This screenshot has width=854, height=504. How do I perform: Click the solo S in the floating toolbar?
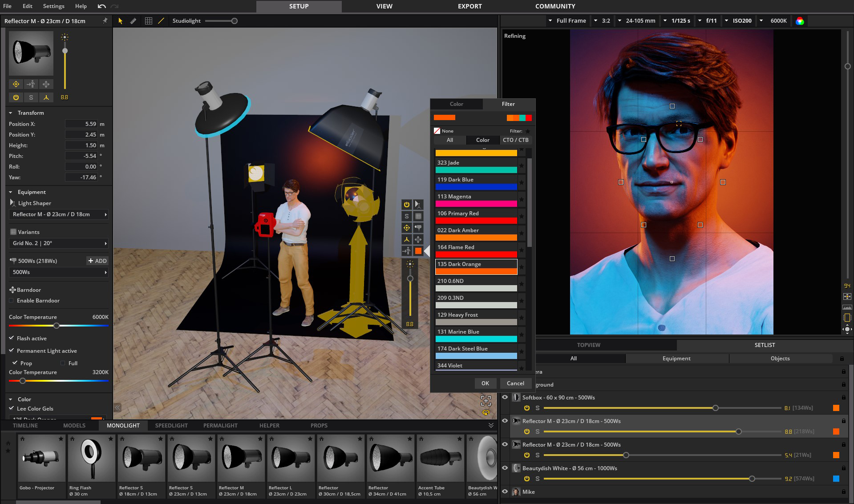pos(406,216)
